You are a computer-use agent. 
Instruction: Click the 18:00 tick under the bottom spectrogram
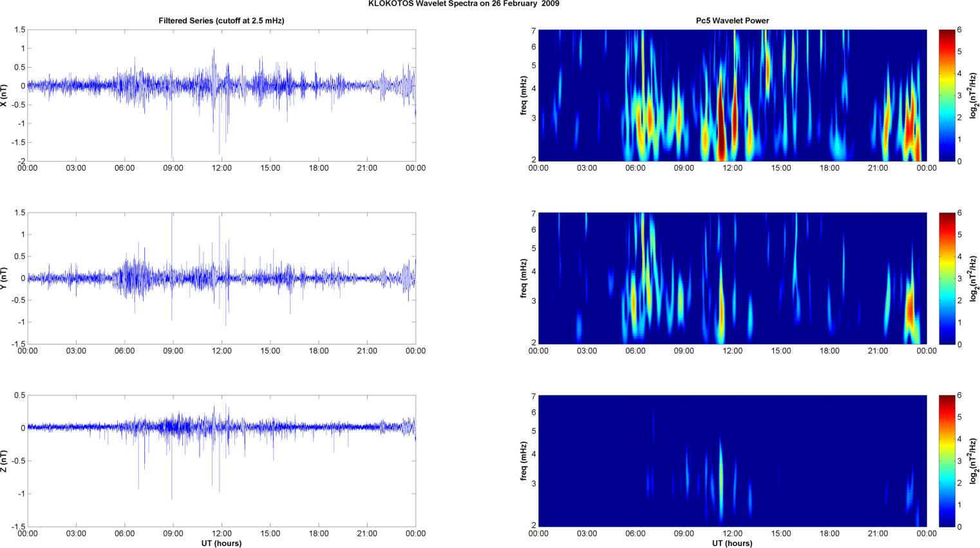[829, 533]
